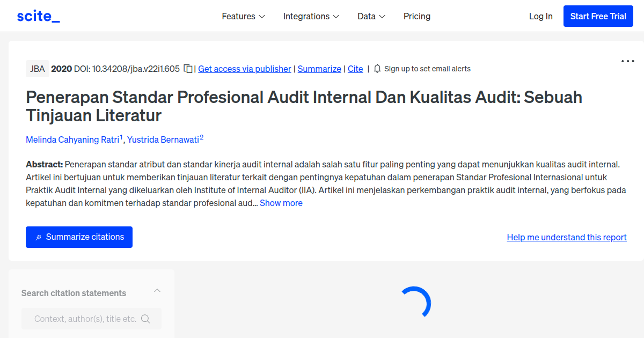Select the Pricing menu item
Image resolution: width=644 pixels, height=338 pixels.
[417, 16]
